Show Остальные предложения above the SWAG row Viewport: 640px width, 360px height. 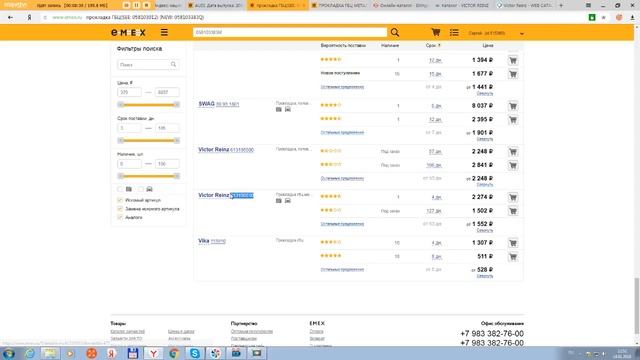[x=342, y=87]
